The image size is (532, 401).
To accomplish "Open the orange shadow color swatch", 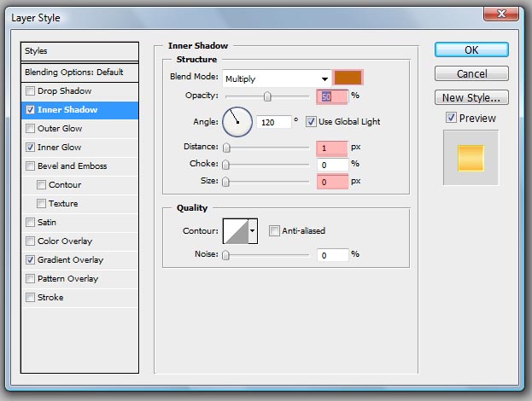I will click(348, 78).
